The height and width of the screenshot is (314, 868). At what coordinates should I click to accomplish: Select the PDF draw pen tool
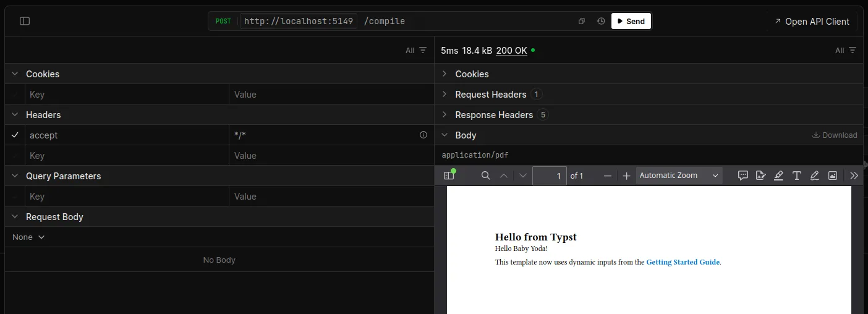pos(815,176)
